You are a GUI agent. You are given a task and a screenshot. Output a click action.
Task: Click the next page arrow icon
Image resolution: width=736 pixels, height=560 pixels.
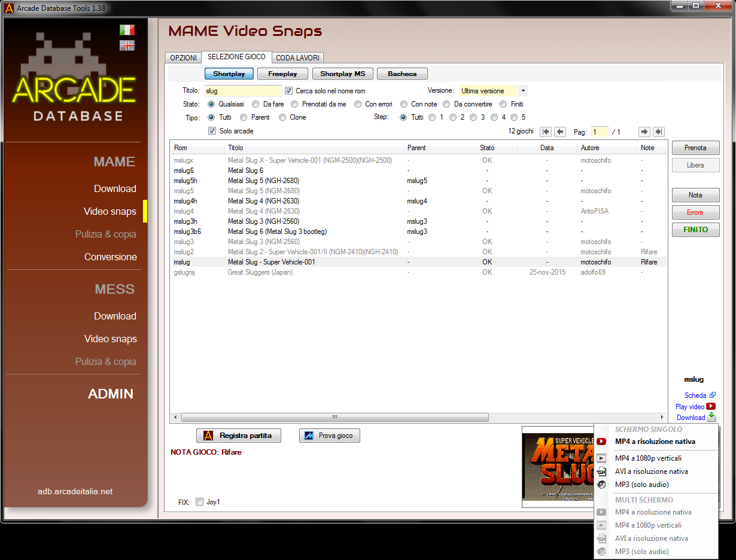644,132
